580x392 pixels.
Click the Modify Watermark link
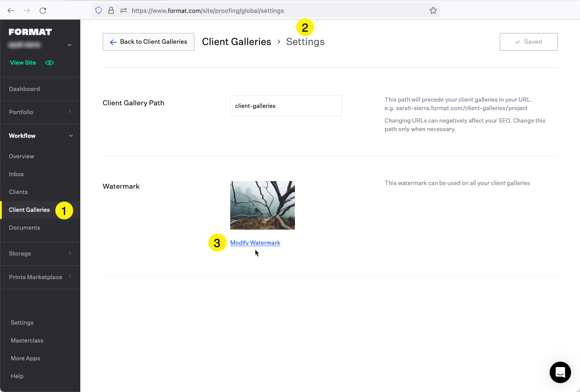255,243
